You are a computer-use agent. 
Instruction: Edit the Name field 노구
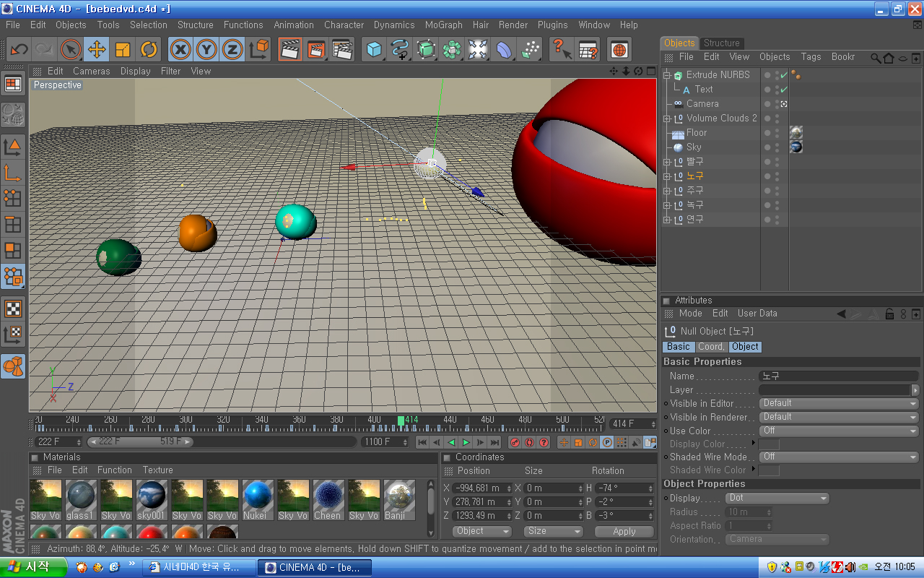(x=839, y=376)
